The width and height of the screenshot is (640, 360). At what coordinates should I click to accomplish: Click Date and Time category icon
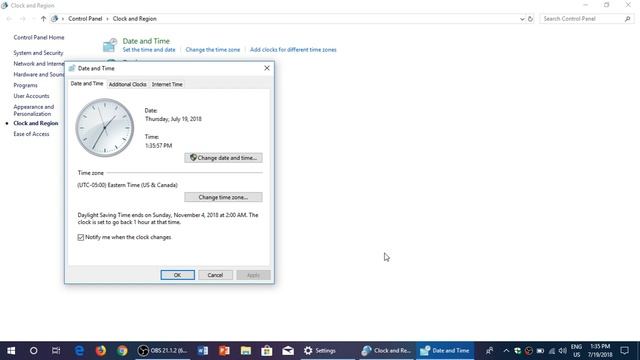point(110,45)
